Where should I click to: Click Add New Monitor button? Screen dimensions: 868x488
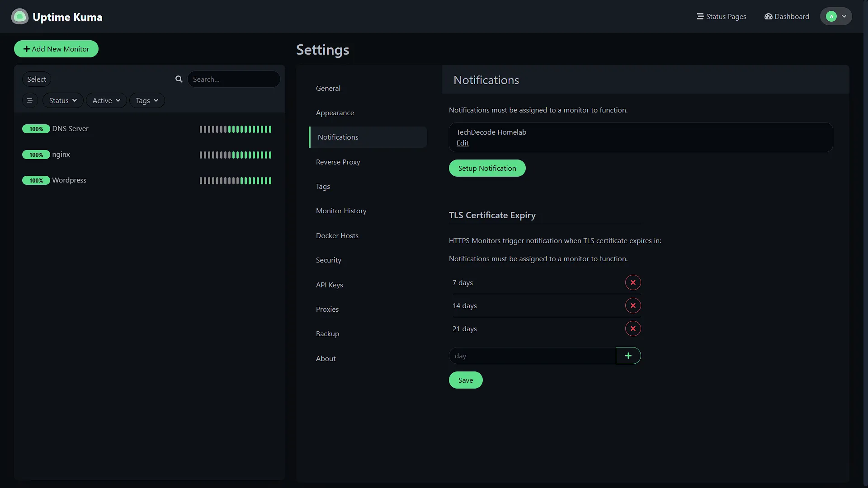coord(56,49)
